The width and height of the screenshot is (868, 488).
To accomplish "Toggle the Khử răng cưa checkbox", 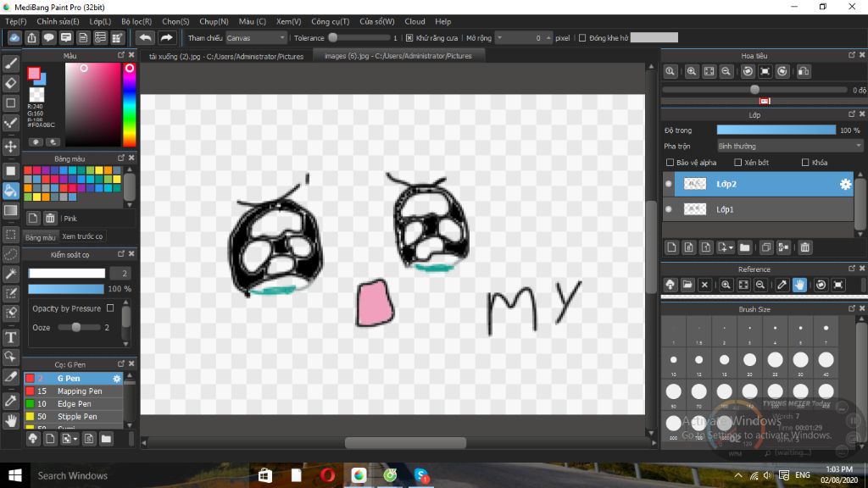I will coord(409,38).
